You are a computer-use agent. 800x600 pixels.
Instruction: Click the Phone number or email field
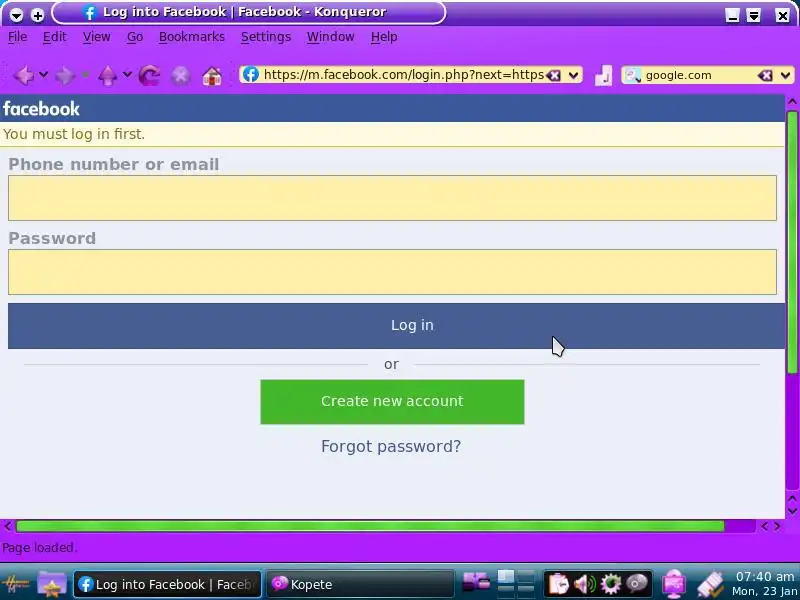point(392,198)
